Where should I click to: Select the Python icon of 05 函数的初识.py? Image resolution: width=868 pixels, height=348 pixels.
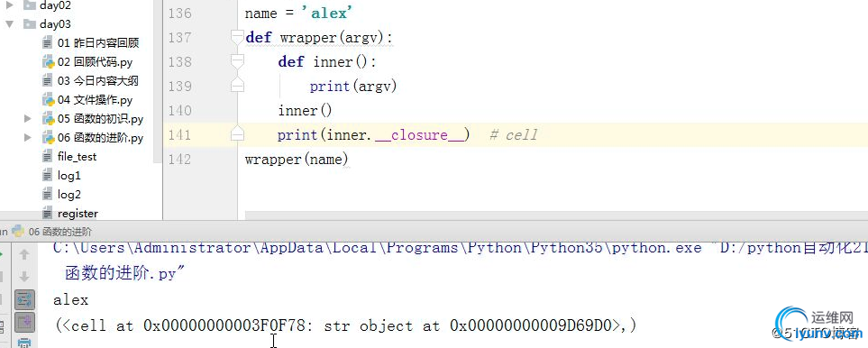[48, 118]
